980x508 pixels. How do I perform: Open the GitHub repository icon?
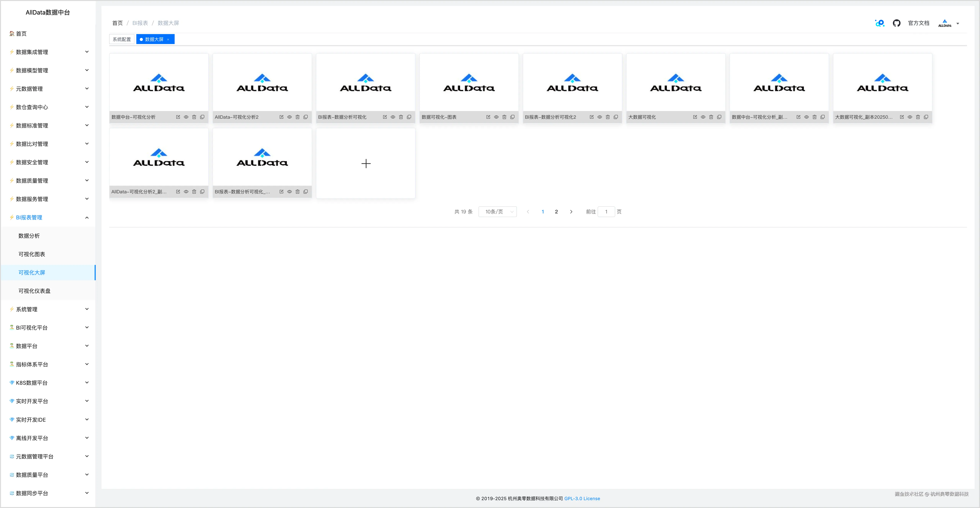(x=896, y=23)
